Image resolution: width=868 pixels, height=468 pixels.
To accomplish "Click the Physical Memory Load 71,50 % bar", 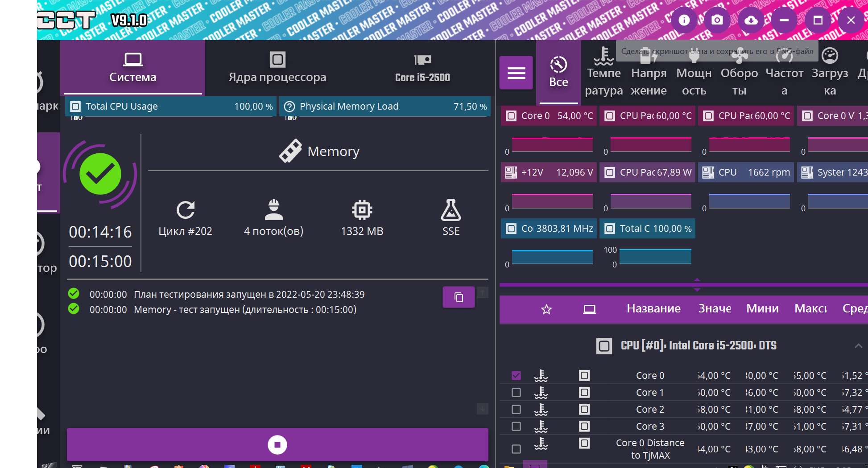I will click(x=385, y=107).
